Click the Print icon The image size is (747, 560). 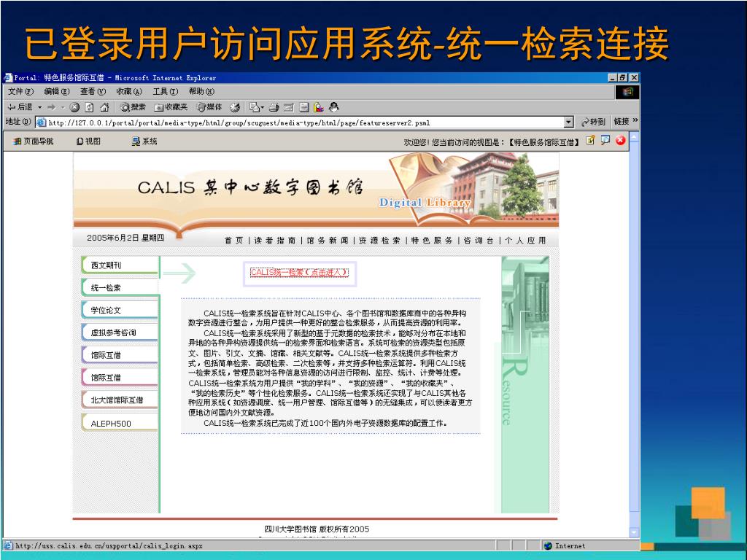click(274, 107)
